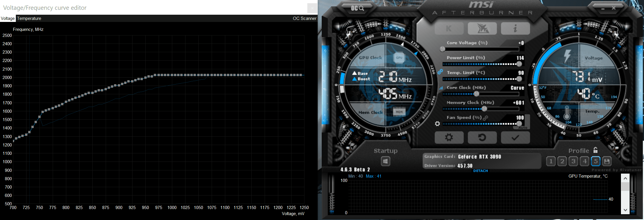Image resolution: width=644 pixels, height=220 pixels.
Task: Click the Temp. Limit value 90
Action: tap(521, 73)
